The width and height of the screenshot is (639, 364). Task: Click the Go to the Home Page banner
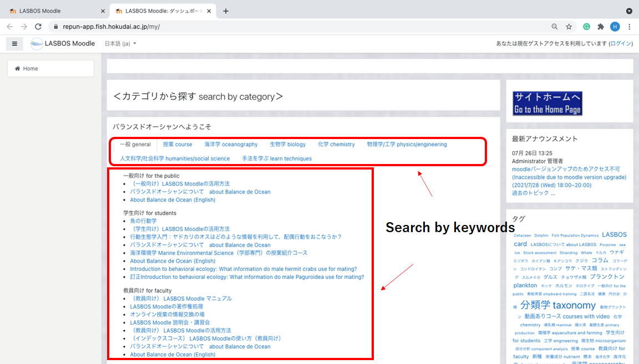click(x=547, y=104)
